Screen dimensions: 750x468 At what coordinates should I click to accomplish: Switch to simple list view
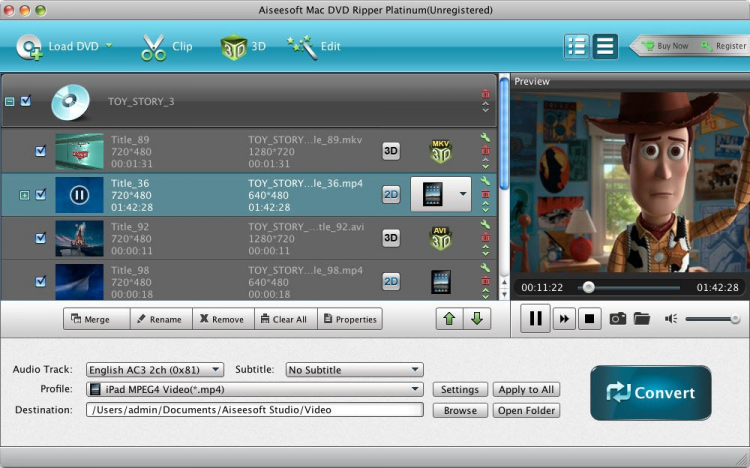[x=605, y=46]
